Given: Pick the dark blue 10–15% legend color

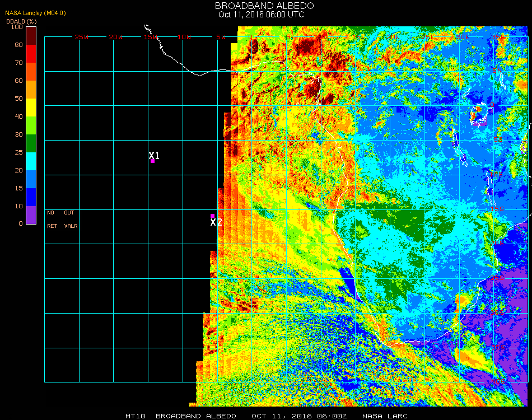Looking at the screenshot, I should [31, 197].
